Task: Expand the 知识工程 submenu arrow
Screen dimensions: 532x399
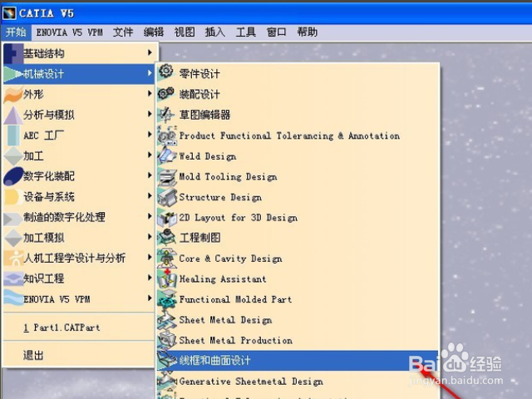Action: click(x=150, y=278)
